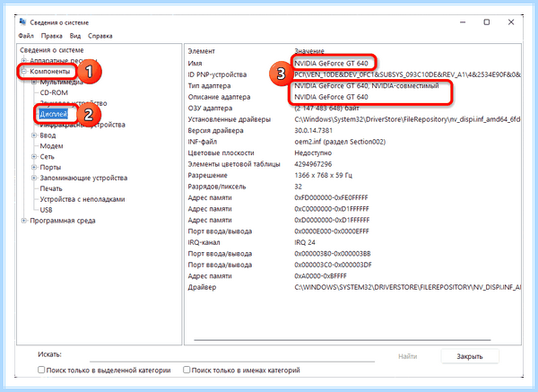Select Запоминающие устройства label
This screenshot has width=538, height=392.
[x=83, y=178]
